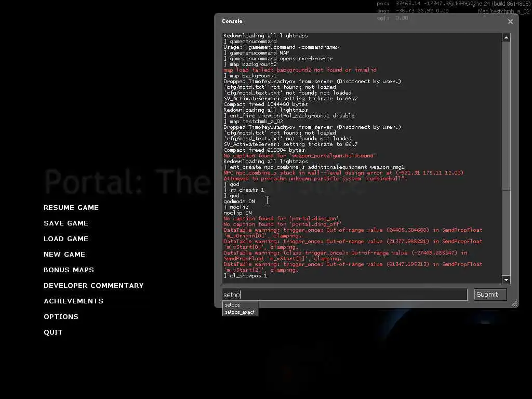
Task: Click 'map load failed: background2' error line
Action: (300, 70)
